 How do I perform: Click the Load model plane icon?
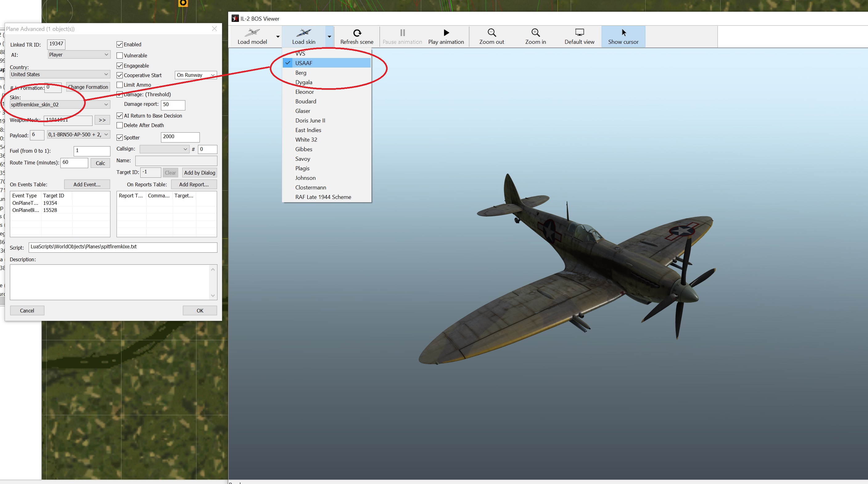[252, 33]
